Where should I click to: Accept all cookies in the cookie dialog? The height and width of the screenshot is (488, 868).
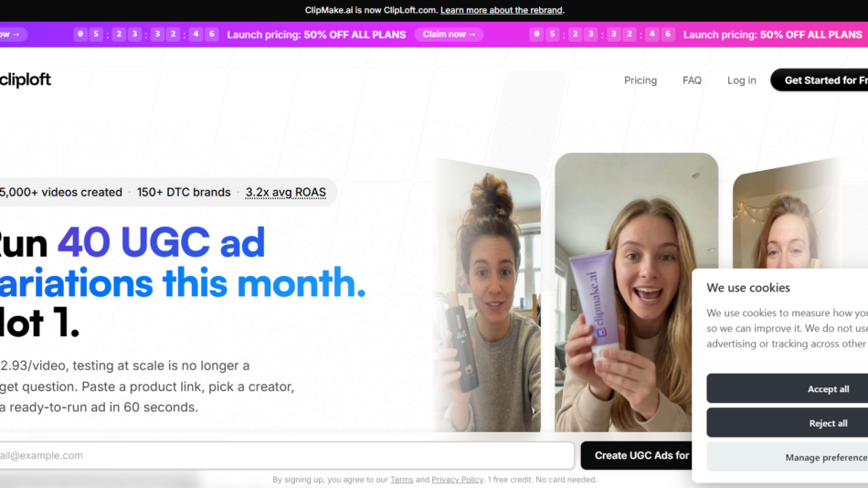pyautogui.click(x=788, y=389)
